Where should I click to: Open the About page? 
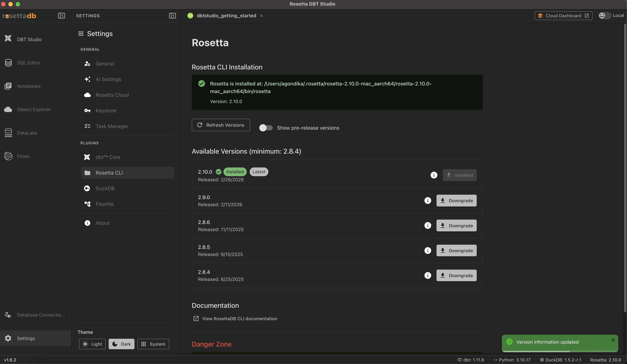click(128, 223)
